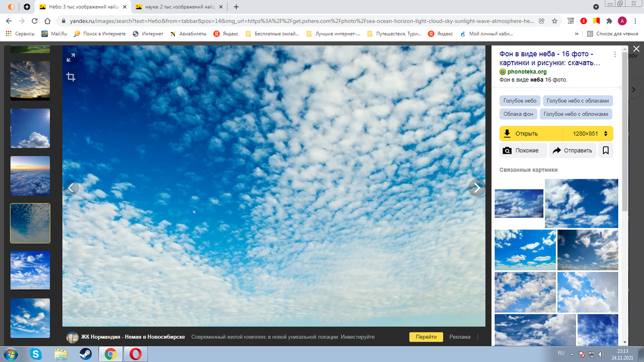Open the phonoteka.org source link
The height and width of the screenshot is (362, 644).
[x=526, y=71]
